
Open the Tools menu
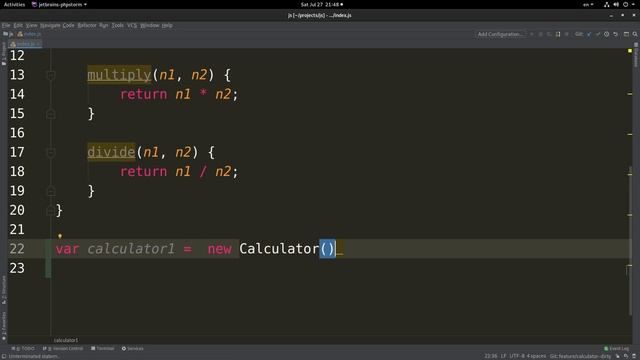(x=118, y=25)
